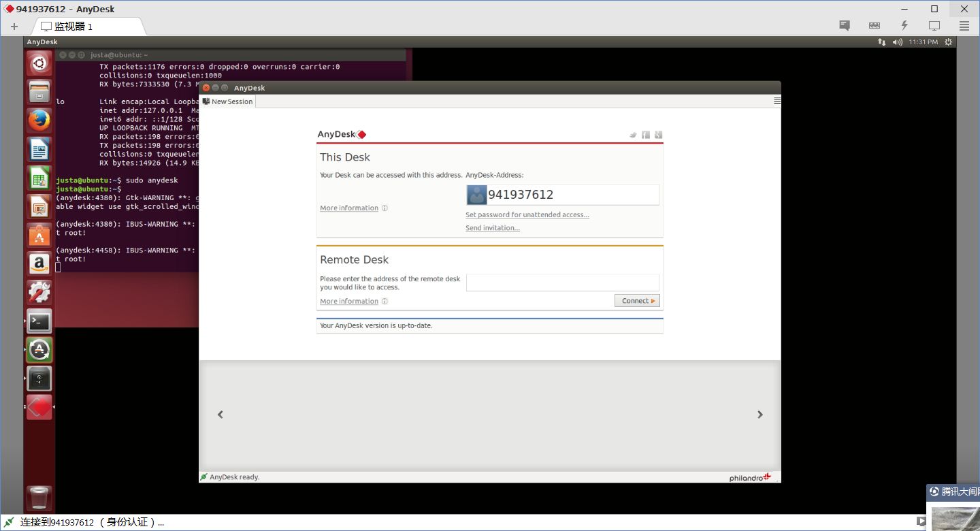Screen dimensions: 980x531
Task: Open Ubuntu Software Center in launcher
Action: coord(39,236)
